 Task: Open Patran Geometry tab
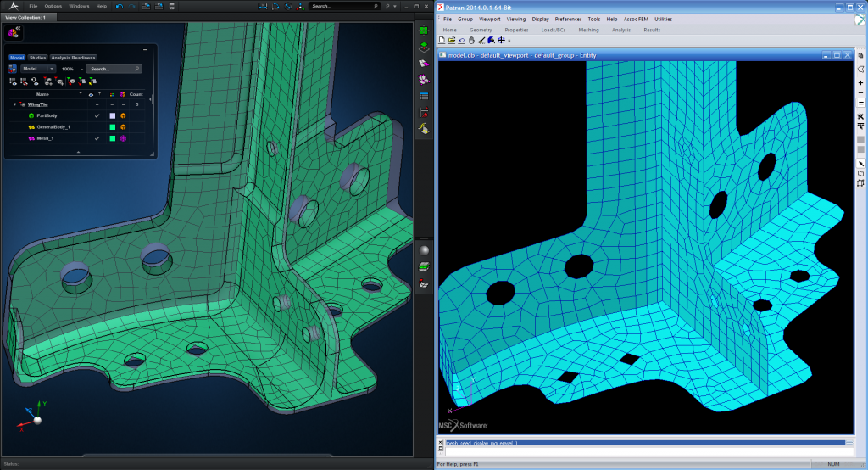(481, 30)
